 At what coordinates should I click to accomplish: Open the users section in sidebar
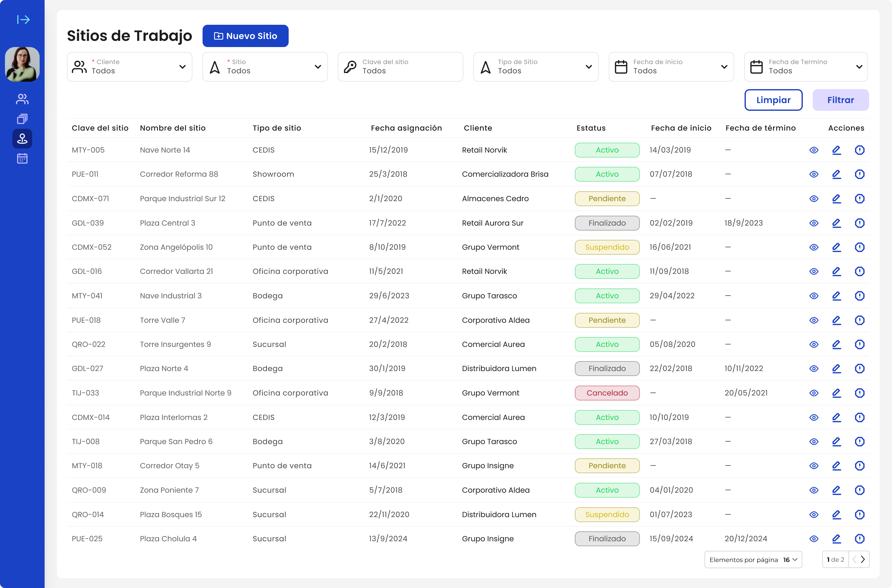click(x=22, y=99)
